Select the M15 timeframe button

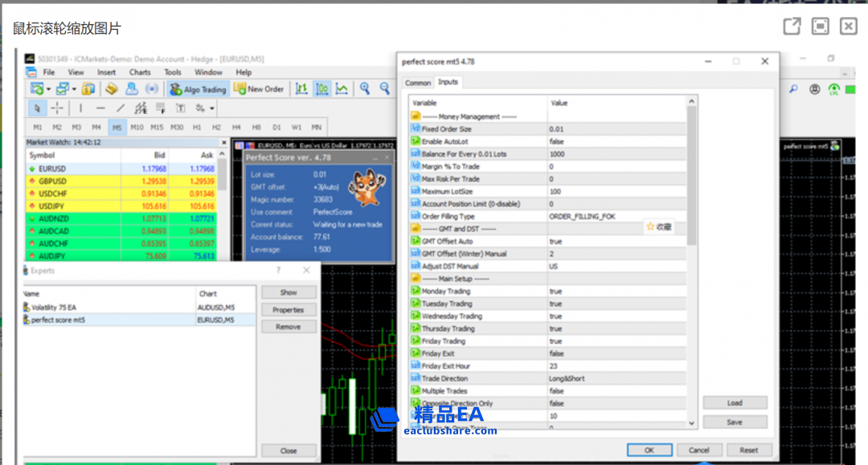coord(157,128)
